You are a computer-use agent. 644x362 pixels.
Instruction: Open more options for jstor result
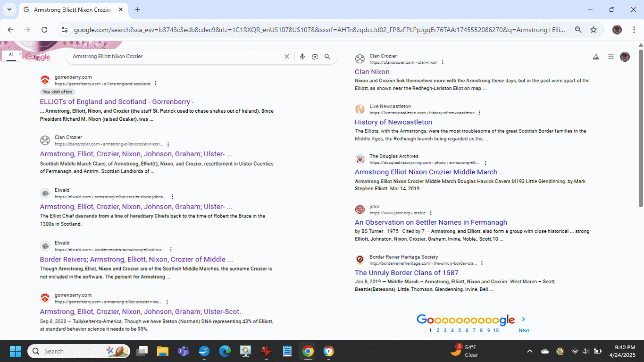pos(431,213)
